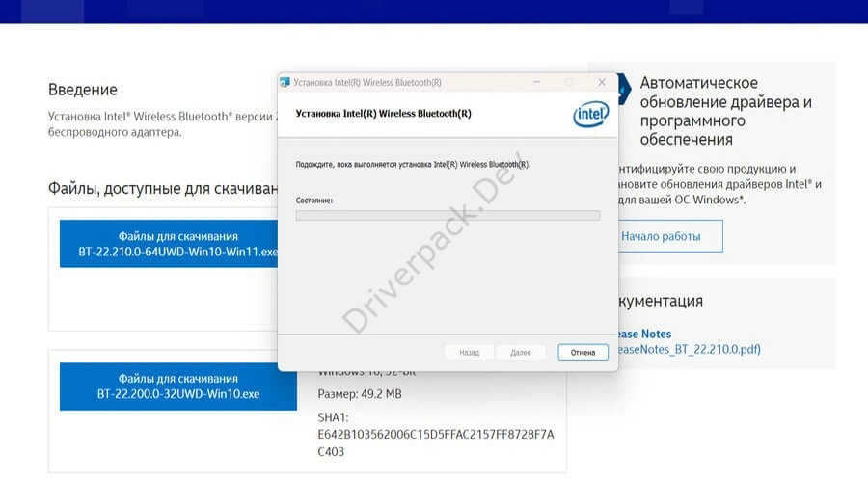Click the installer title bar text

click(x=367, y=83)
